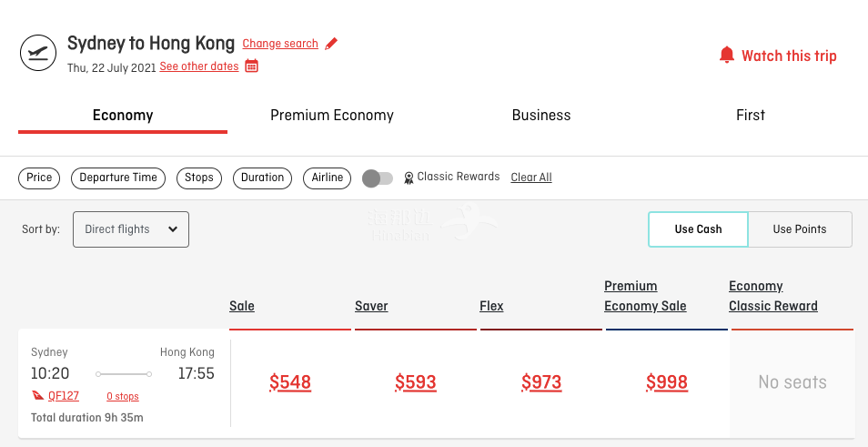
Task: Click the Qantas kangaroo logo beside QF127
Action: (38, 396)
